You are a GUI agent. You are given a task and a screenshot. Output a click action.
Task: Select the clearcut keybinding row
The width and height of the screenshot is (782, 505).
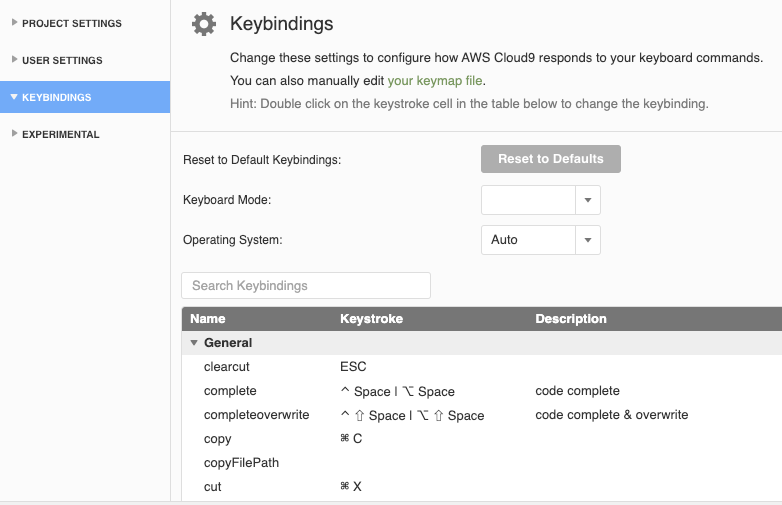pos(227,367)
